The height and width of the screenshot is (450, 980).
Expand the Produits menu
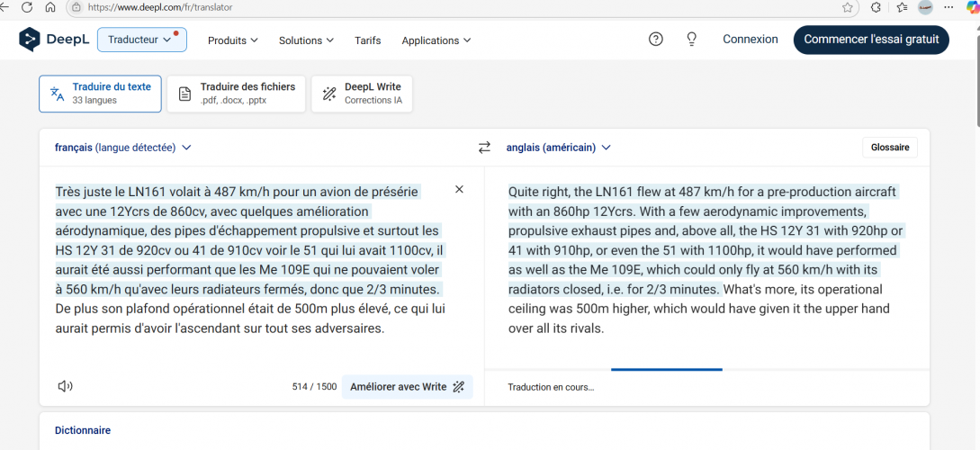coord(232,40)
